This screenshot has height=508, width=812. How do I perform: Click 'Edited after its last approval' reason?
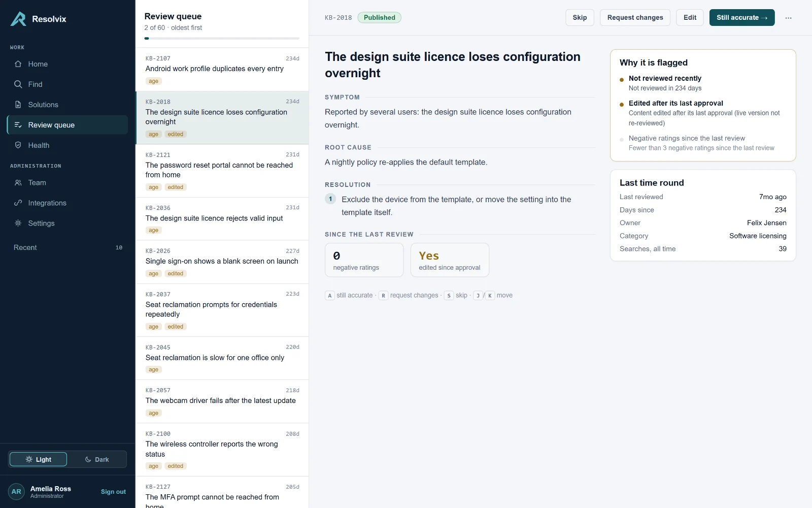coord(675,103)
